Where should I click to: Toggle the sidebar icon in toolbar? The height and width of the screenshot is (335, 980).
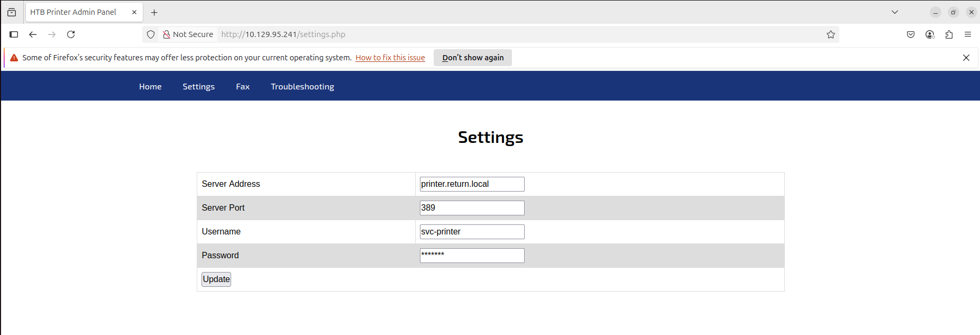point(14,34)
